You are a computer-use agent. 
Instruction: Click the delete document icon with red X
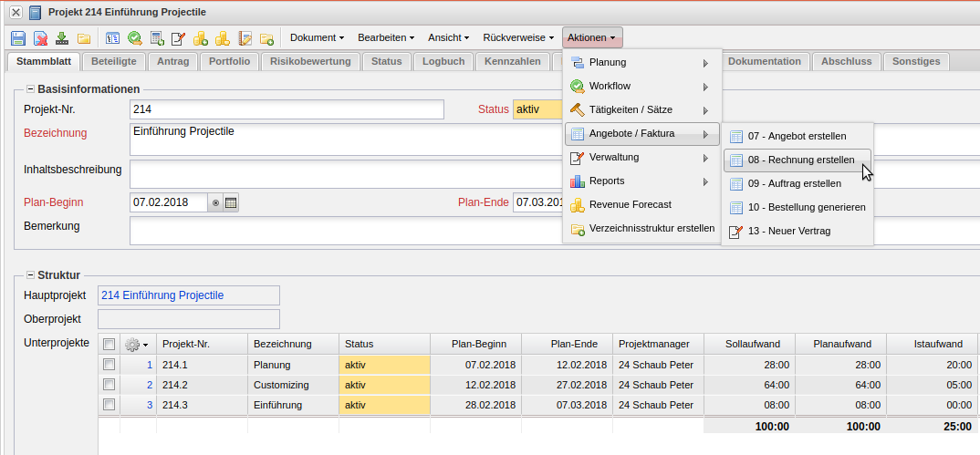coord(40,38)
